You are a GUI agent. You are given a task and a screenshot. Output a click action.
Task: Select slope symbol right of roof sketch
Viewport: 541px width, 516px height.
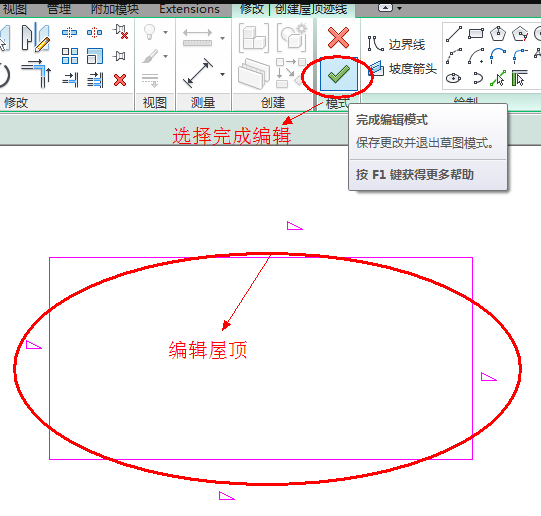pyautogui.click(x=489, y=377)
